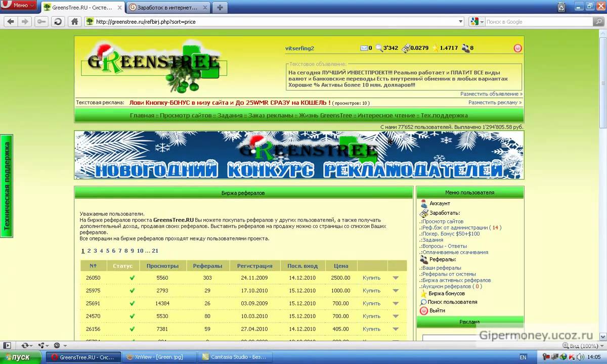
Task: Click the Биржа бонусов star icon
Action: click(424, 293)
